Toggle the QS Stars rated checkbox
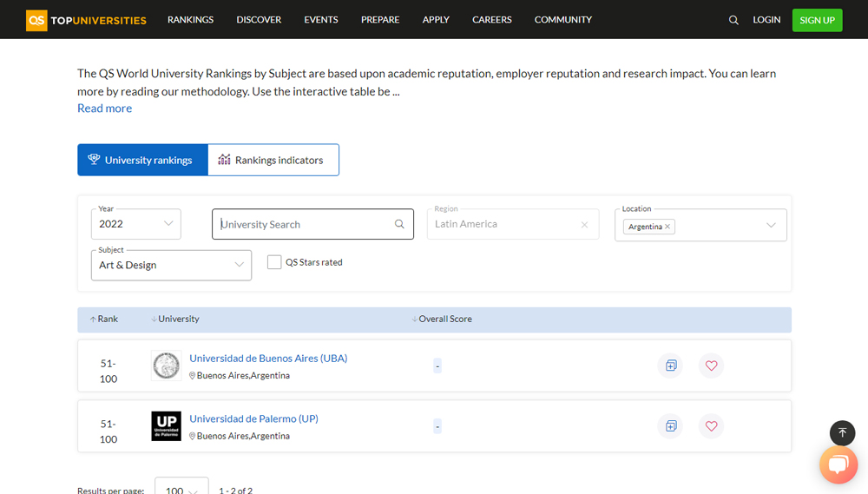The width and height of the screenshot is (868, 494). point(274,262)
